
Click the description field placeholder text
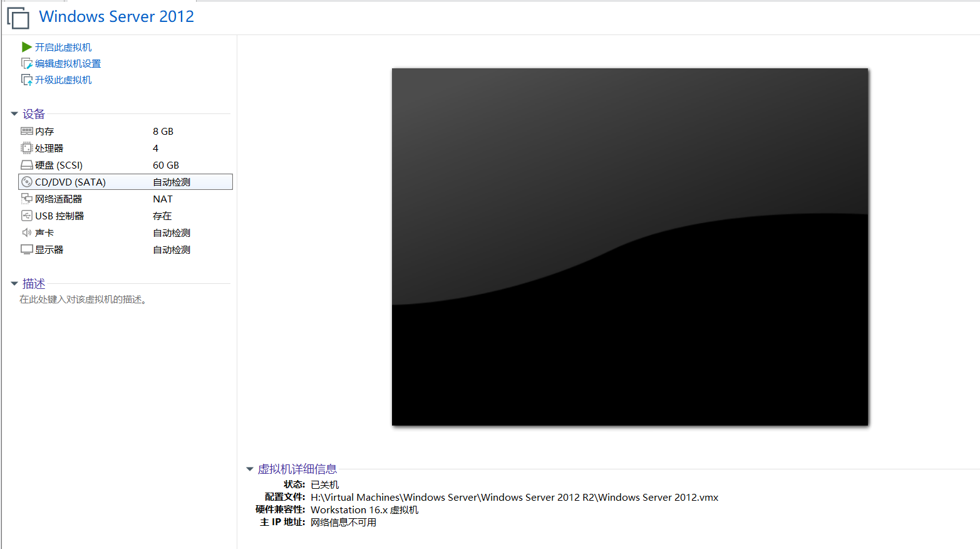point(83,300)
